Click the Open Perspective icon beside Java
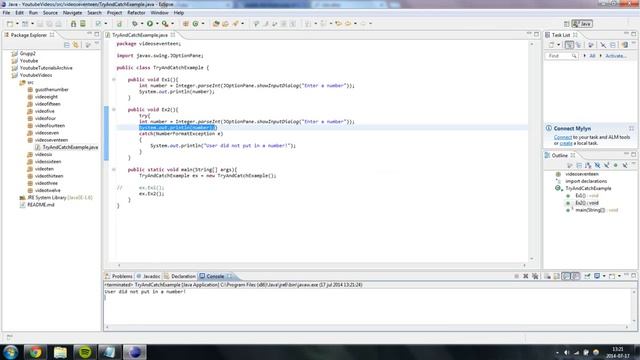This screenshot has height=360, width=640. point(566,24)
